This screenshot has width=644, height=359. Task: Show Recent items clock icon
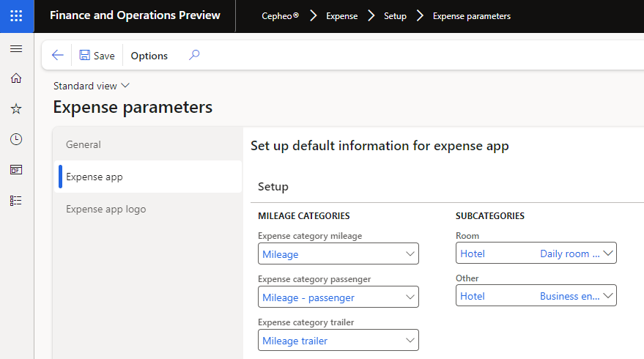[x=16, y=139]
